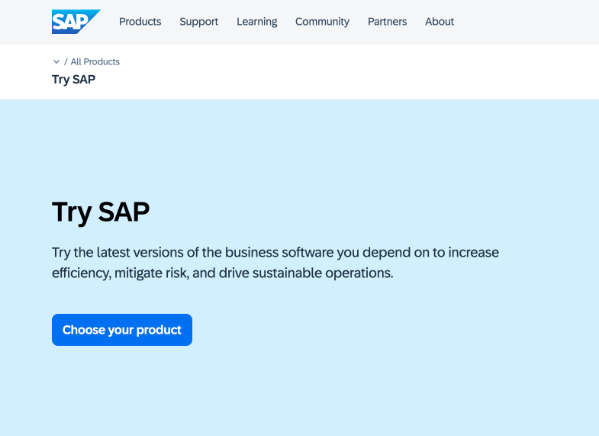The width and height of the screenshot is (599, 436).
Task: Click the Choose your product button
Action: [x=122, y=330]
